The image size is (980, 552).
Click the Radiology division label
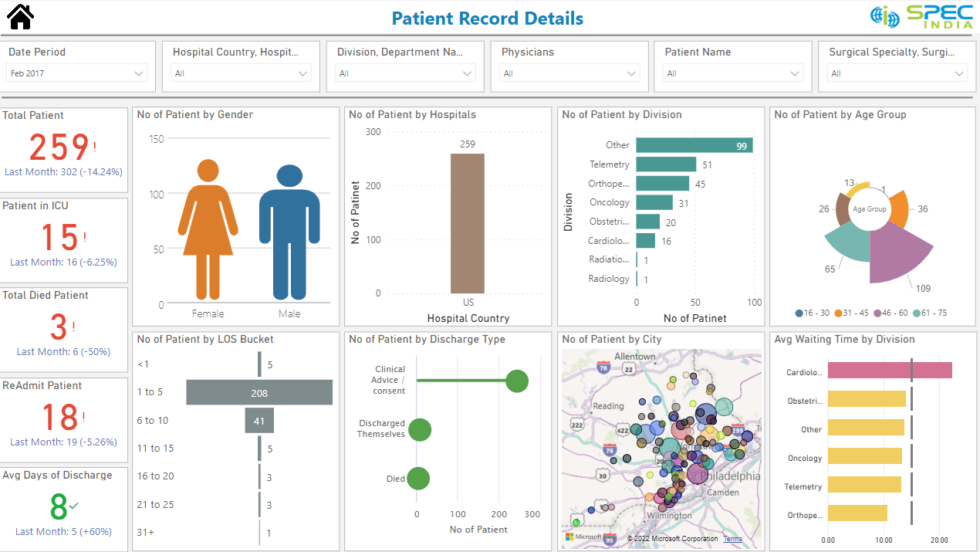[609, 279]
